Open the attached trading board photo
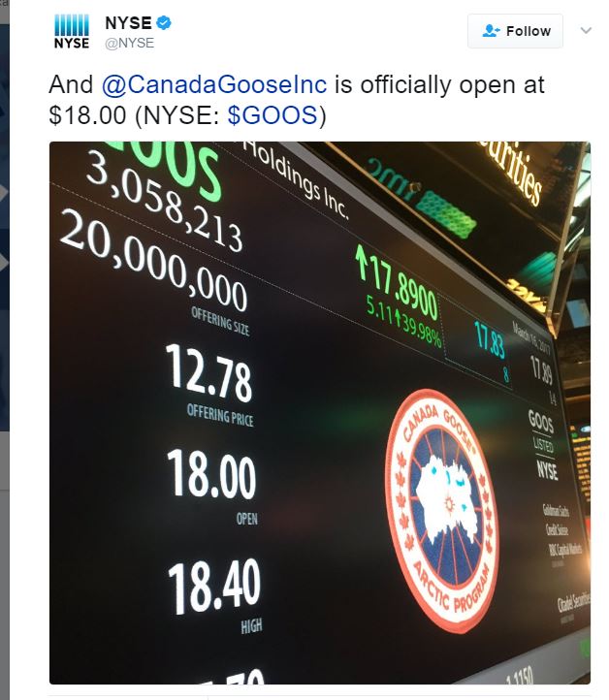 (x=320, y=412)
